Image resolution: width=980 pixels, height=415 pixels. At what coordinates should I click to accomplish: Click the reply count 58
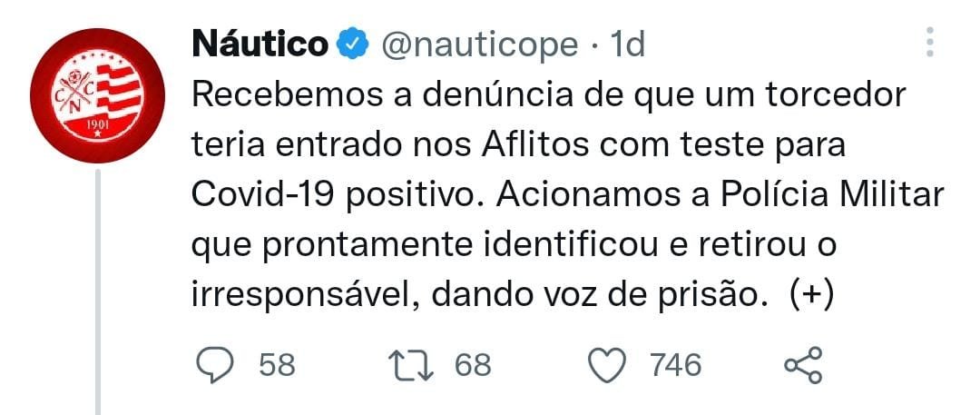click(277, 365)
